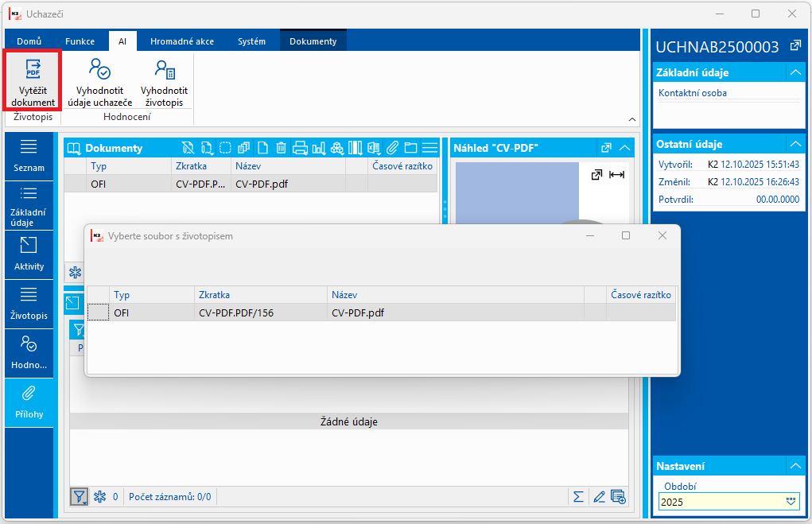812x524 pixels.
Task: Click the Sum (sigma) icon in the status bar
Action: click(578, 497)
